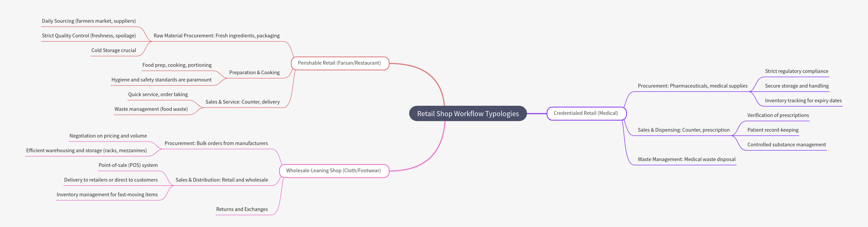Select 'Procurement: Pharmaceuticals, medical supplies'
The height and width of the screenshot is (227, 868).
click(692, 86)
